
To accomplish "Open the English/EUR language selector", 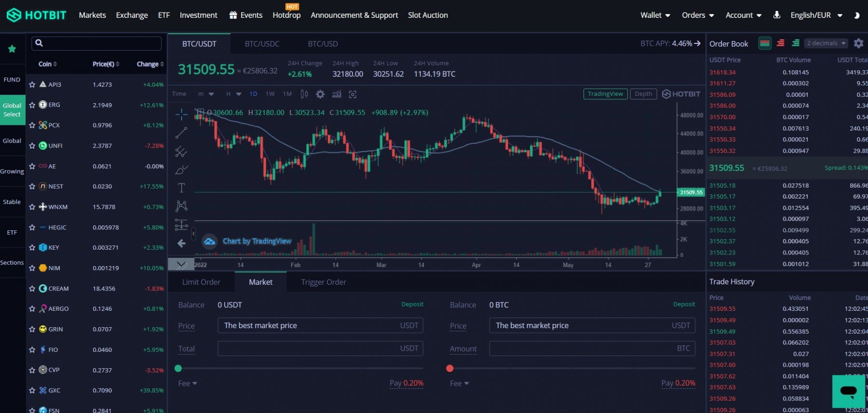I will tap(816, 15).
